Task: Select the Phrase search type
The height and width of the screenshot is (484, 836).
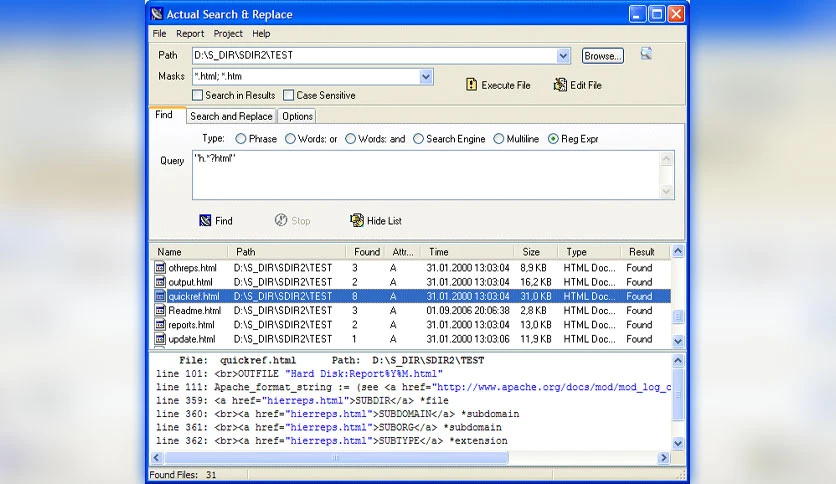Action: coord(241,139)
